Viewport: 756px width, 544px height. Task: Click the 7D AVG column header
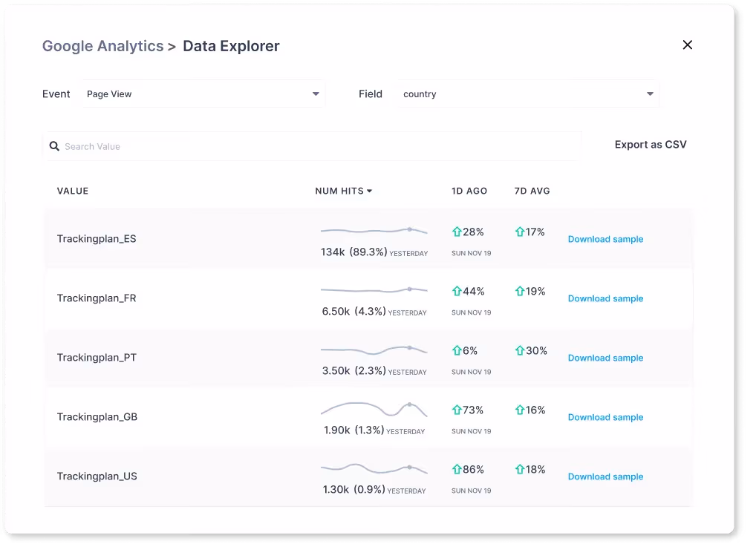(x=532, y=191)
